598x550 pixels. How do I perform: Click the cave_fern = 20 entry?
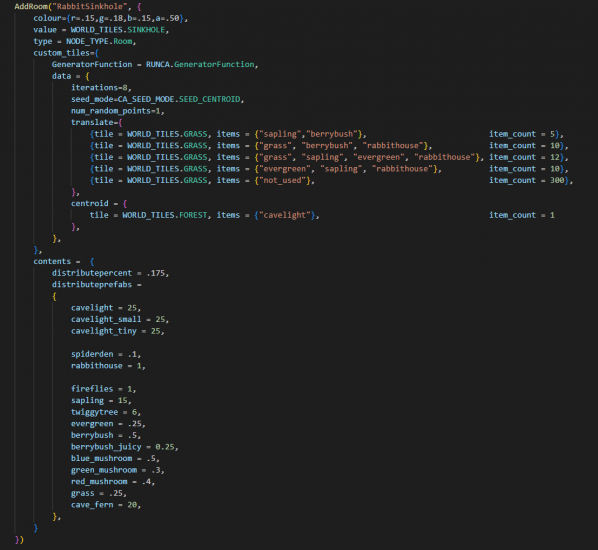pos(105,505)
